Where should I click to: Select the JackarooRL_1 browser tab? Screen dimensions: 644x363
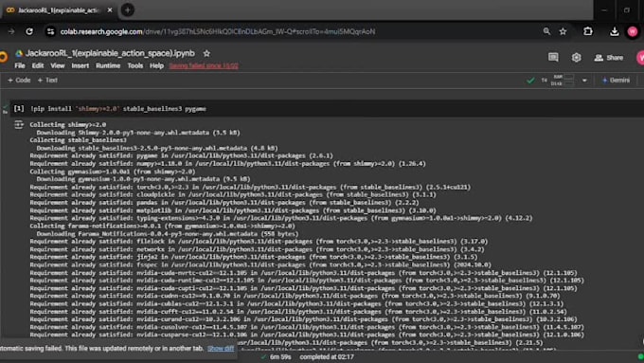[x=58, y=10]
